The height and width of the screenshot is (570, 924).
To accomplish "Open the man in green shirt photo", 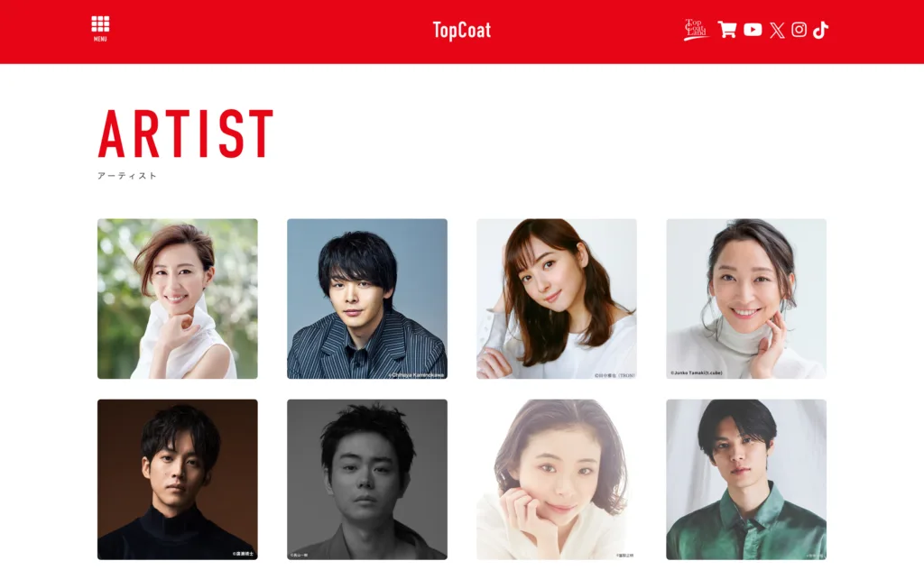I will point(746,479).
